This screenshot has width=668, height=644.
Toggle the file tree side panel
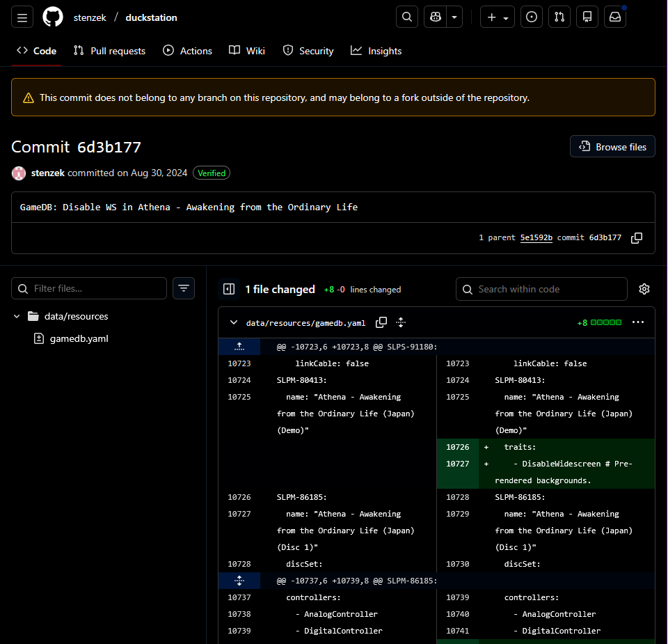coord(228,289)
